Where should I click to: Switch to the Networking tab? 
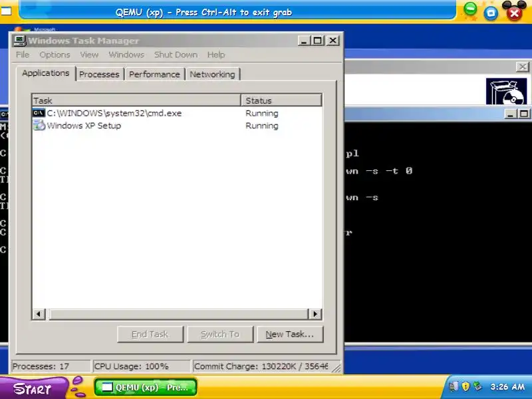212,74
